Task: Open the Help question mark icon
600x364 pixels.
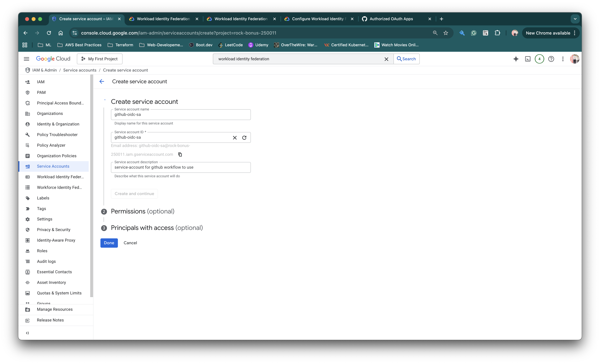Action: pos(551,59)
